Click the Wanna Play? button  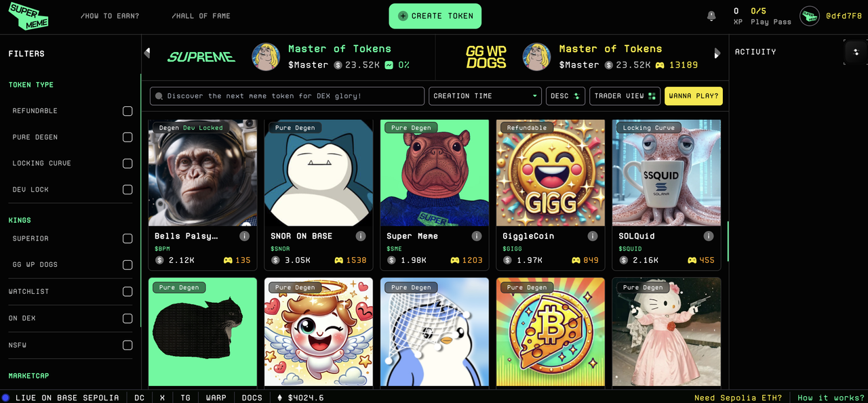point(694,96)
